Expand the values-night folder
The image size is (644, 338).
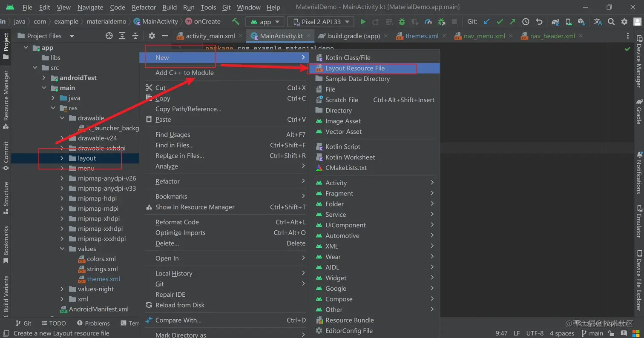(x=62, y=289)
